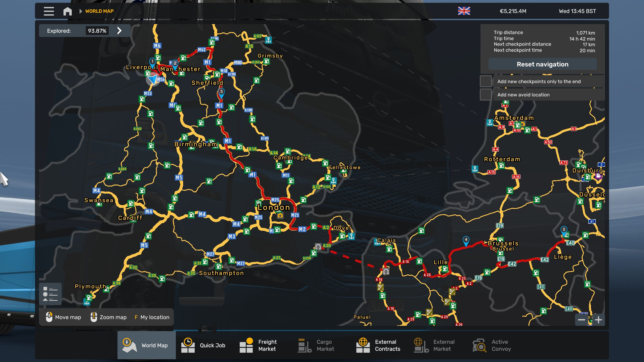Open the map legend icon
This screenshot has width=644, height=362.
coord(50,294)
